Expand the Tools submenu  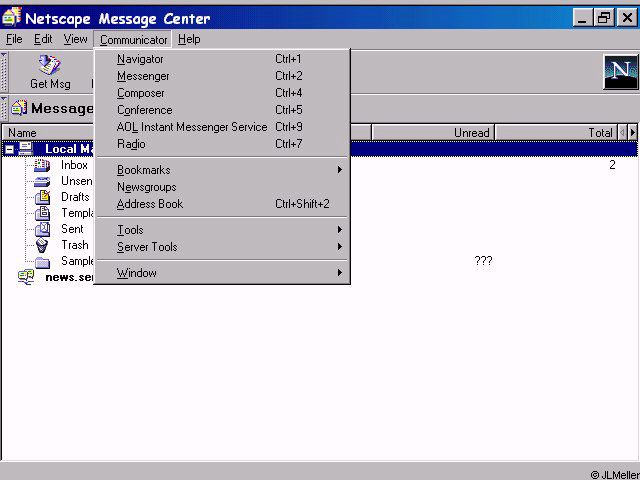340,230
